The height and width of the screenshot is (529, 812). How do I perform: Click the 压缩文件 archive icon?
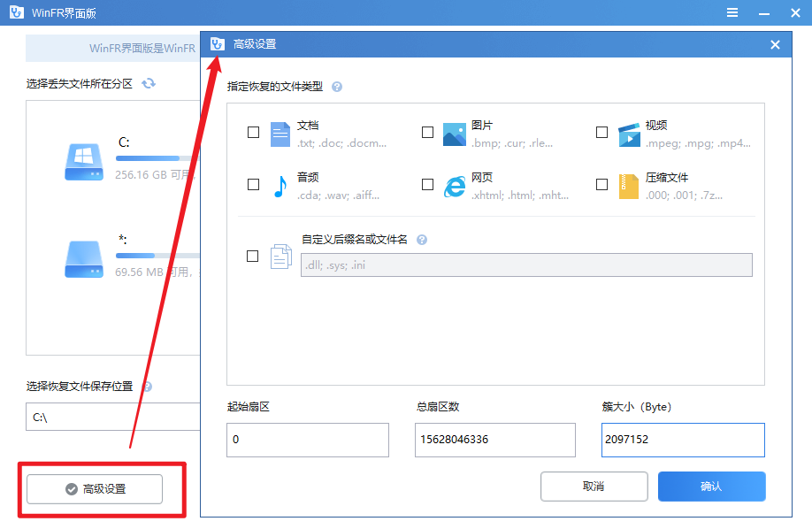pyautogui.click(x=629, y=187)
